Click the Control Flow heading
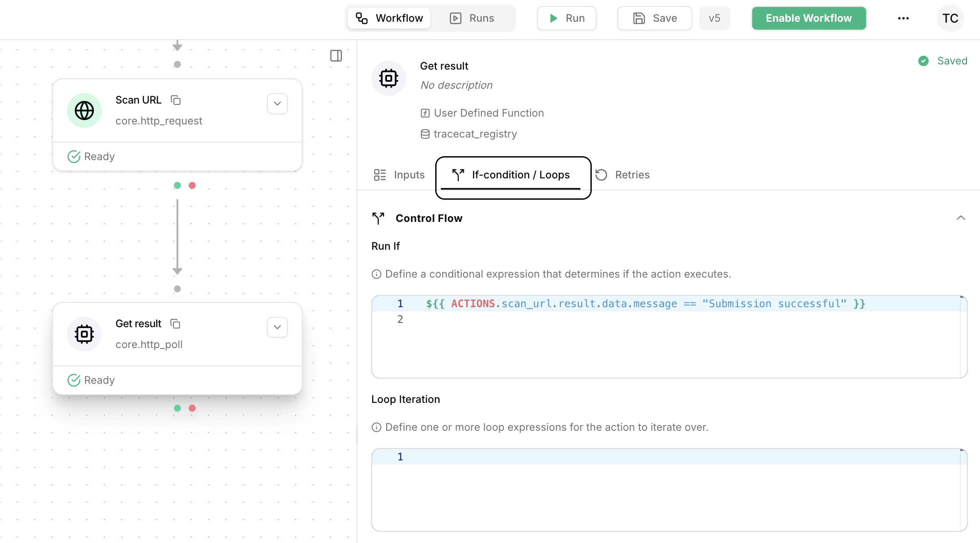Screen dimensions: 980x543 click(x=429, y=218)
